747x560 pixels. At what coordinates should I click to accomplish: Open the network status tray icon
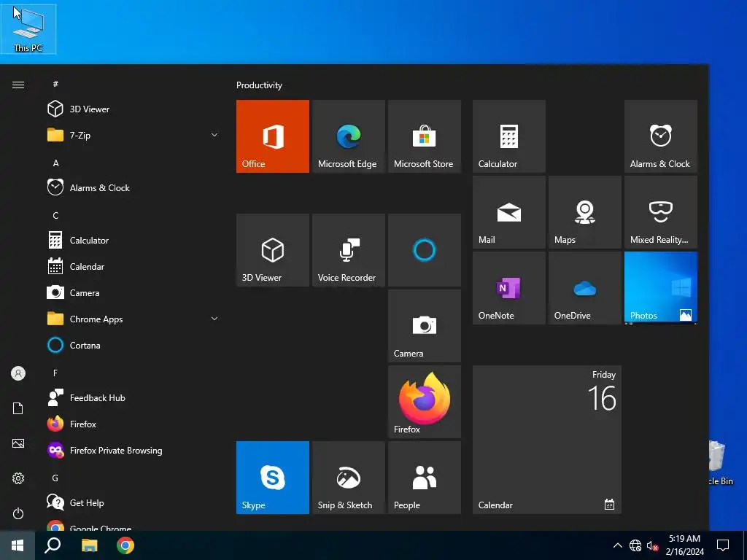pyautogui.click(x=635, y=545)
